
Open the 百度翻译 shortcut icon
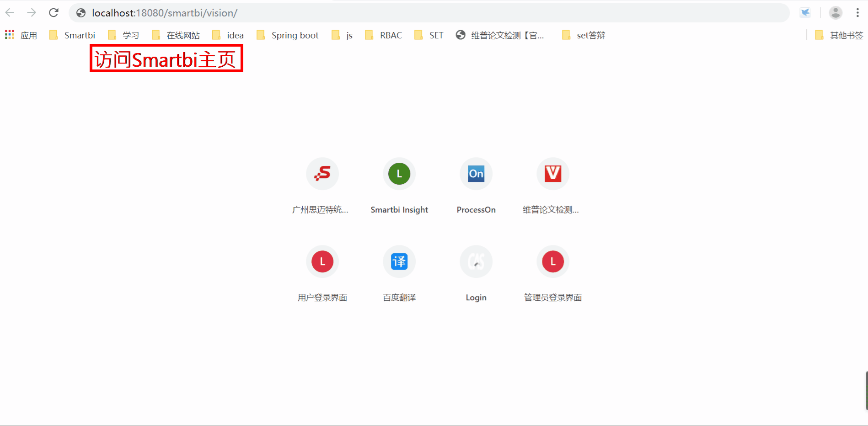point(399,261)
